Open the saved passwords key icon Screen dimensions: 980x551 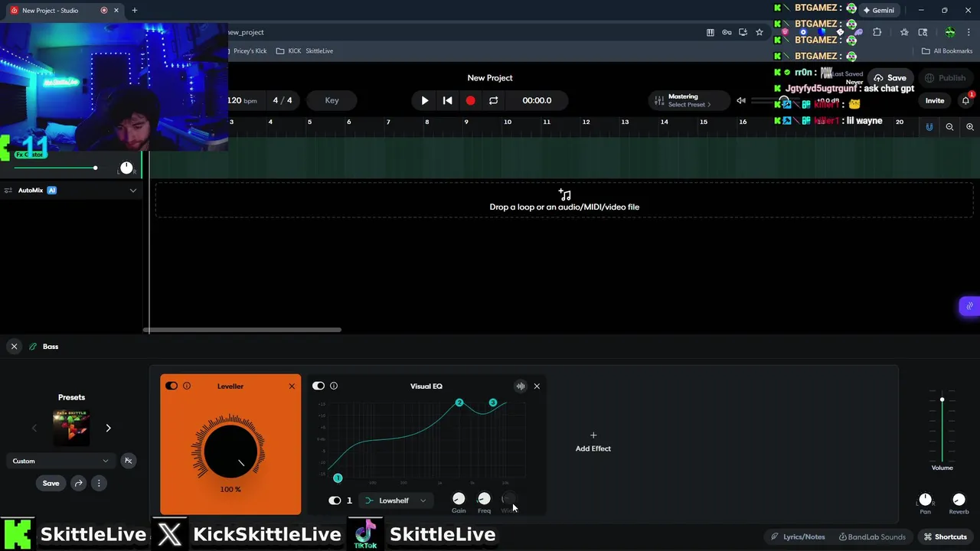[x=727, y=32]
